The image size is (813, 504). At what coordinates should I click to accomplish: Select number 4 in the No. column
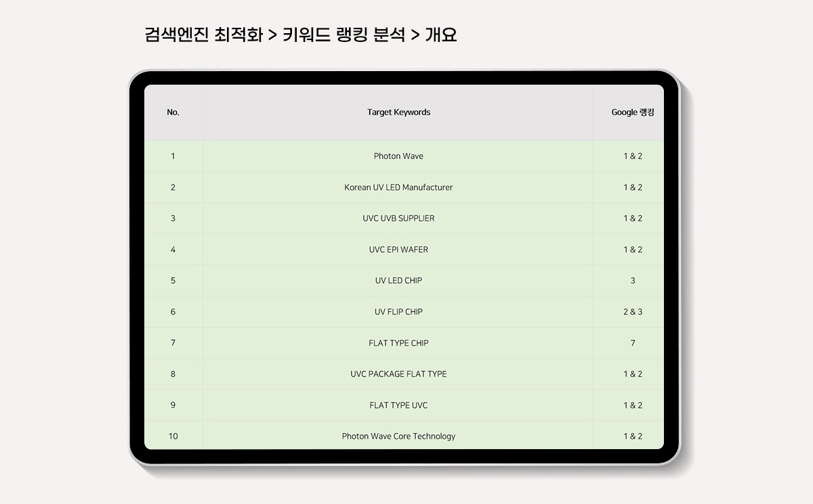coord(173,249)
